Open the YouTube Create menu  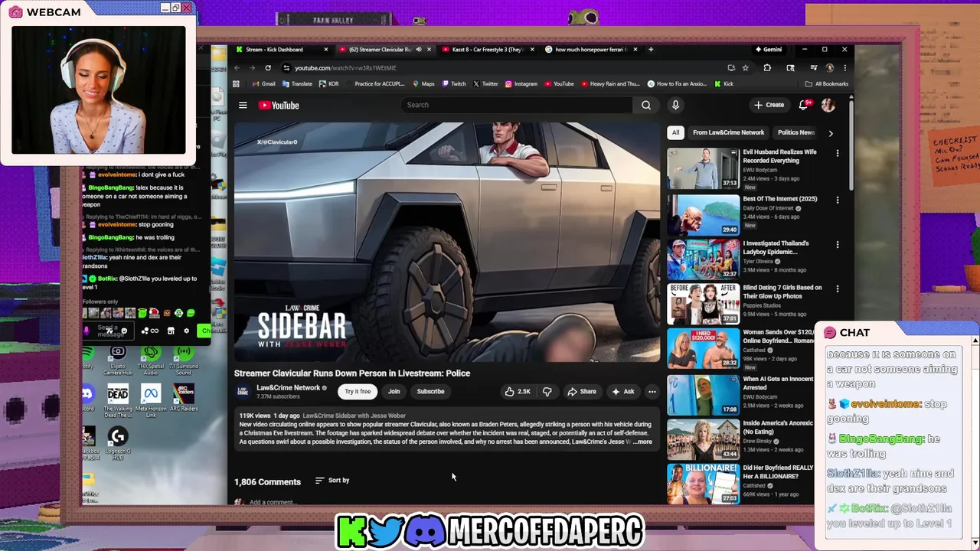tap(769, 105)
